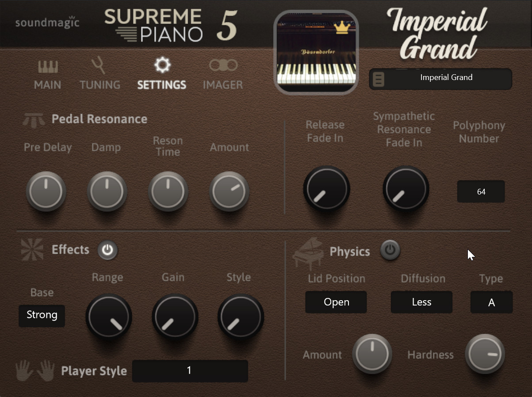532x397 pixels.
Task: Open the Type A dropdown
Action: pyautogui.click(x=491, y=302)
